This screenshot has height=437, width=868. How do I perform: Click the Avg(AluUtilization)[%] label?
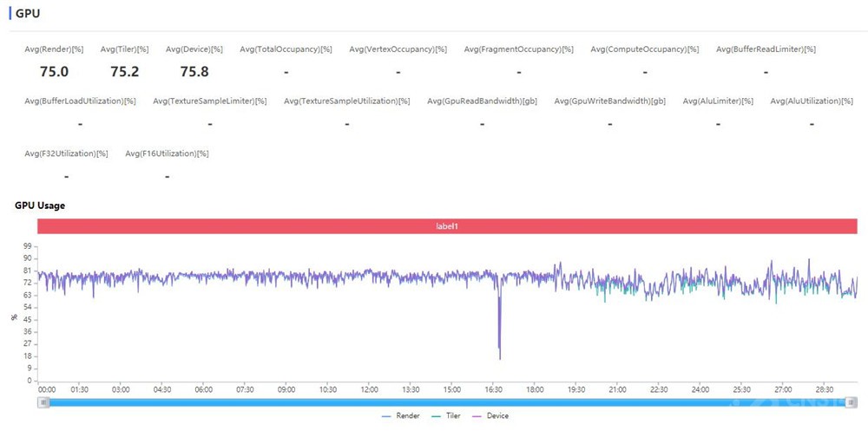(x=812, y=101)
